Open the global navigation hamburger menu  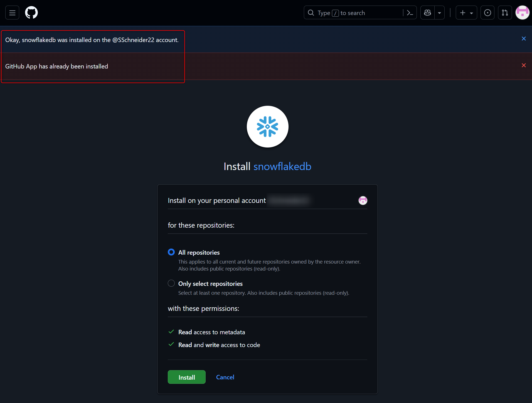12,13
